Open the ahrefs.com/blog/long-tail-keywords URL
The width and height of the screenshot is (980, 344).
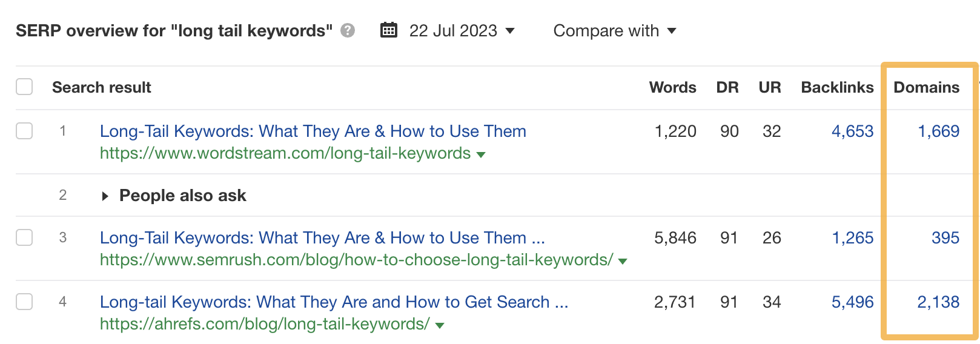click(265, 324)
